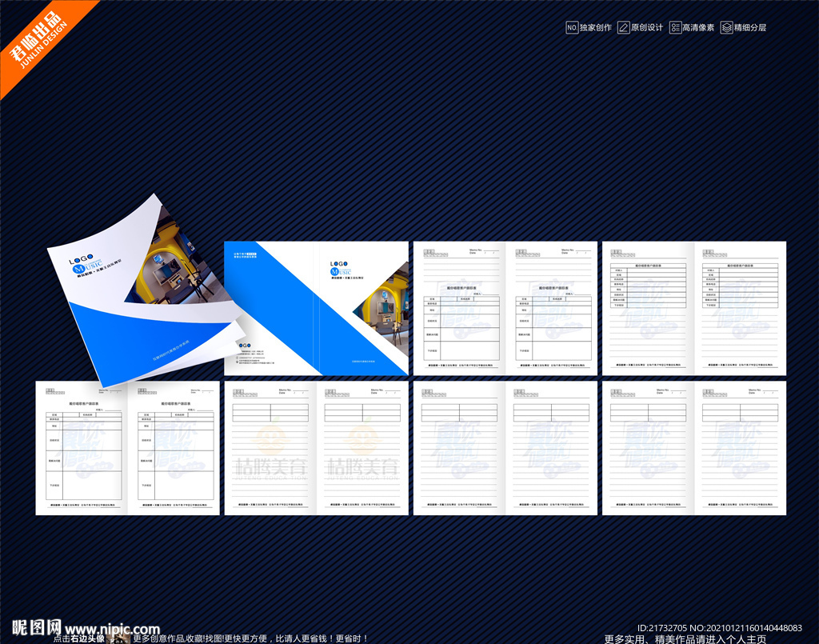Click the small avatar image in bottom bar
Image resolution: width=819 pixels, height=644 pixels.
(118, 638)
